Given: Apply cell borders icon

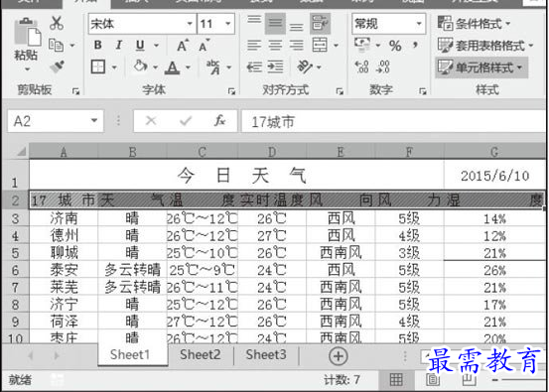Looking at the screenshot, I should (98, 66).
